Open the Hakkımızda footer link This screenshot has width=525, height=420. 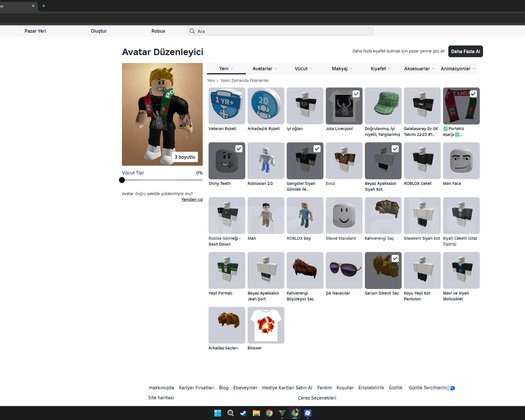pos(161,388)
